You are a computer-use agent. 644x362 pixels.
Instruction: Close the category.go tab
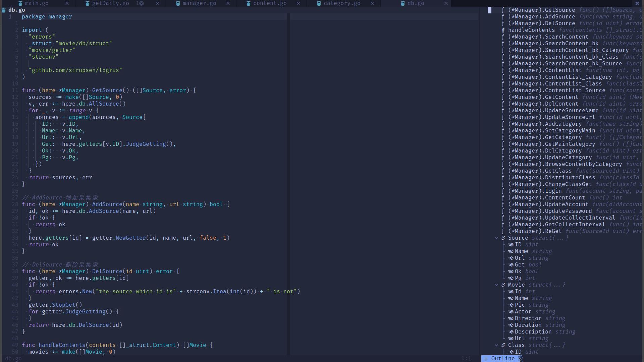point(372,3)
